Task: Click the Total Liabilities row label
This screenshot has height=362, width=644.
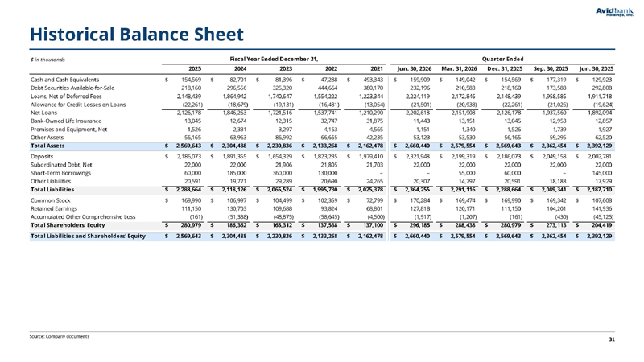Action: point(52,190)
